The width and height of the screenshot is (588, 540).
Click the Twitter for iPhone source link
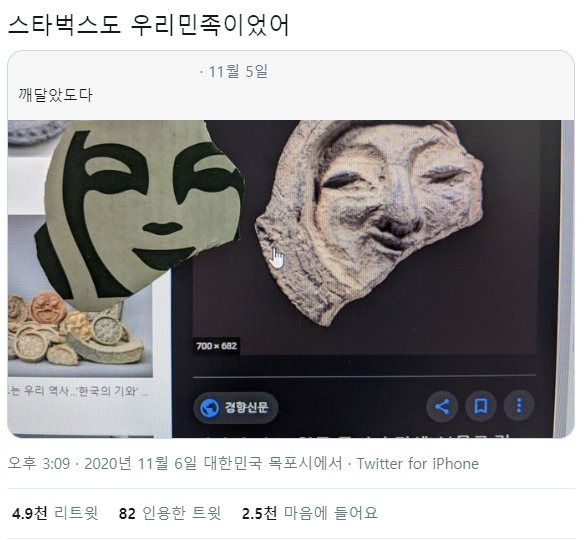[x=418, y=464]
